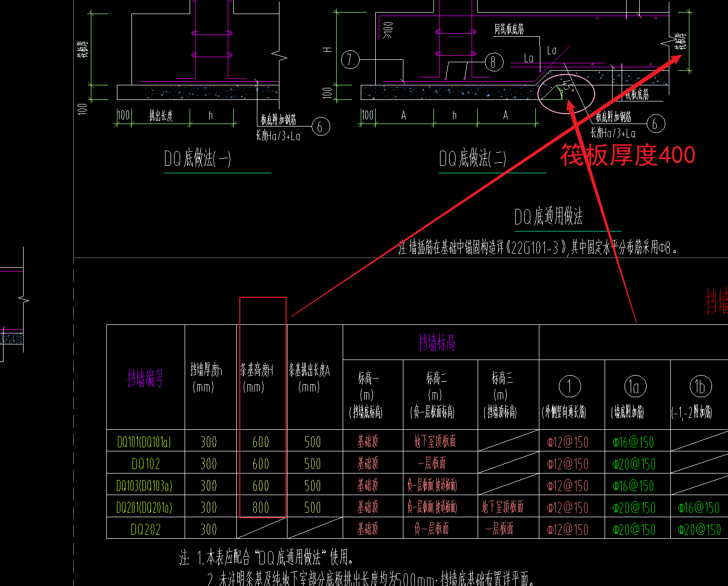Click Φ16@150 in the DQ201 row

[x=699, y=508]
